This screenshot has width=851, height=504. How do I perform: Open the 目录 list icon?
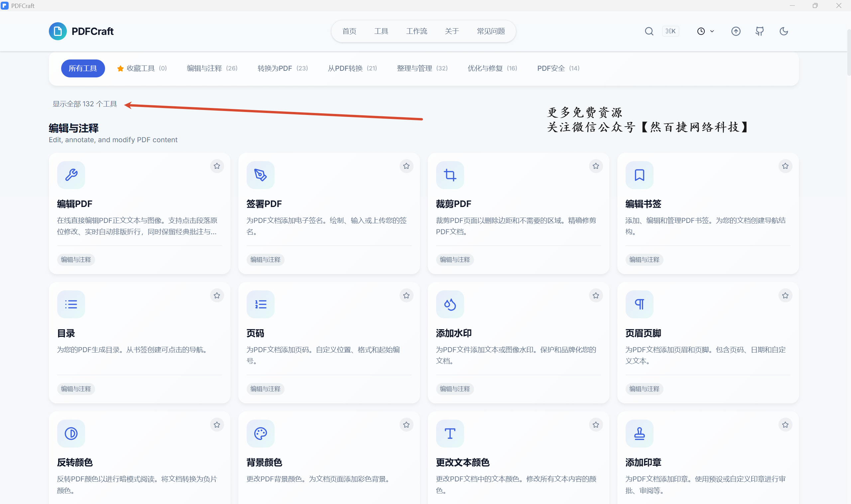pos(71,304)
